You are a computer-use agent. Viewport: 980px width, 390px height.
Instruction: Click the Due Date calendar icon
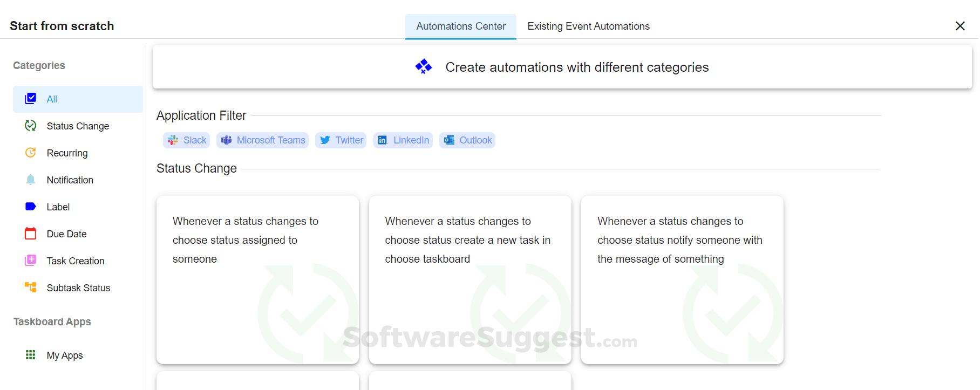click(31, 234)
